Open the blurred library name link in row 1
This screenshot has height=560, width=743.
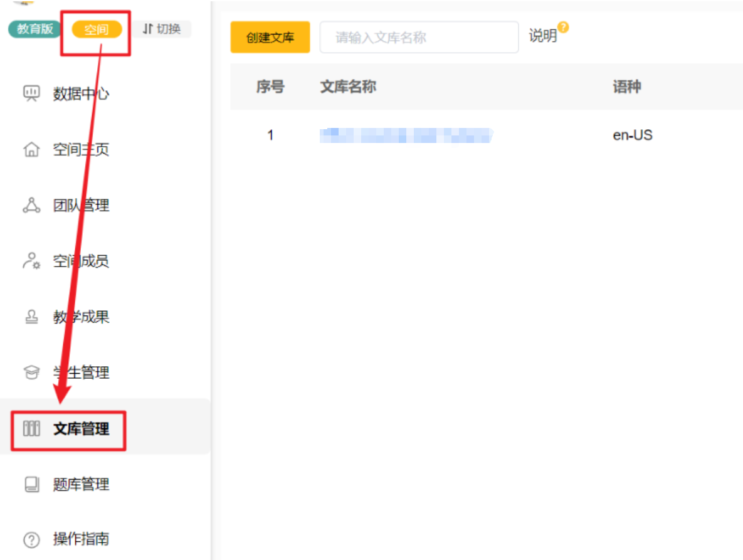click(406, 135)
